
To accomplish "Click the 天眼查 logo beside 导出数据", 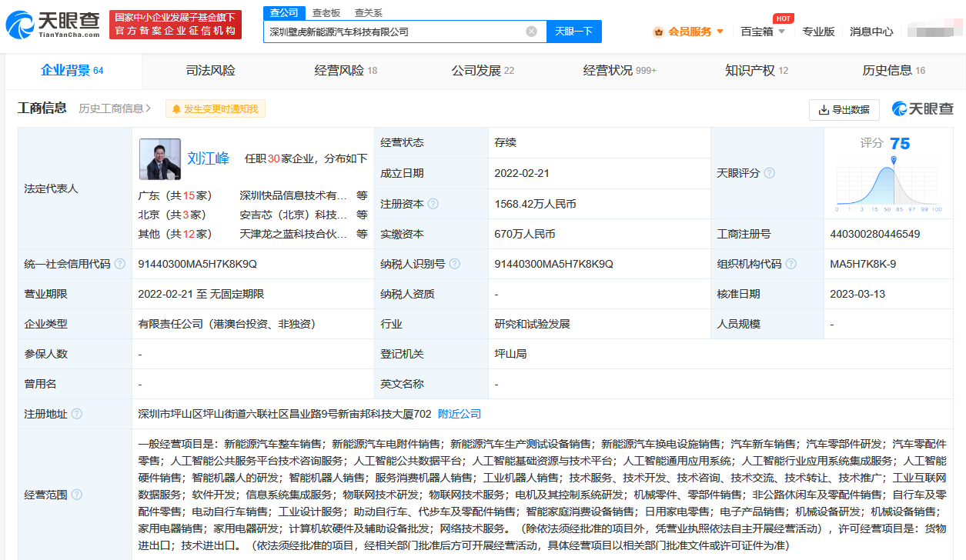I will point(922,109).
